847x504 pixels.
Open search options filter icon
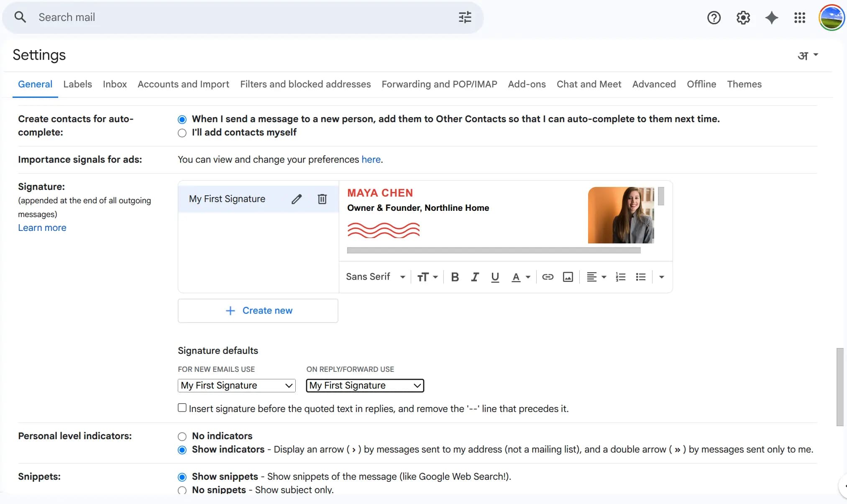[465, 17]
